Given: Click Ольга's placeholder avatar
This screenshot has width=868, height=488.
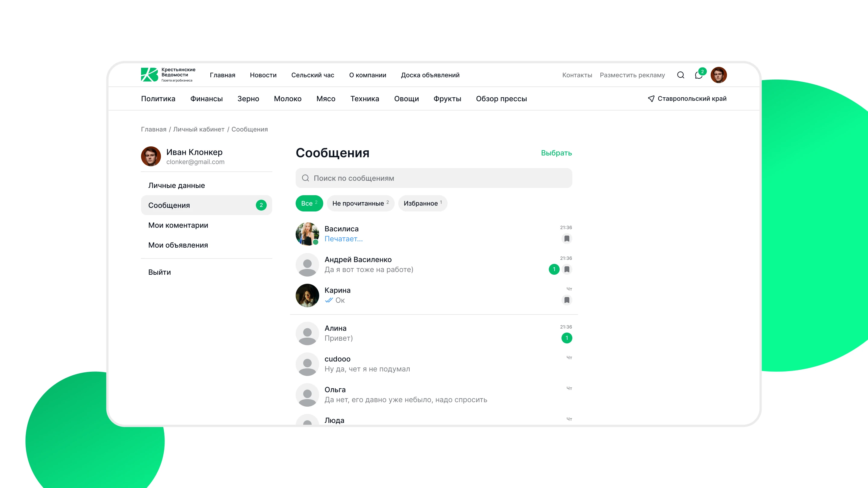Looking at the screenshot, I should [x=307, y=395].
